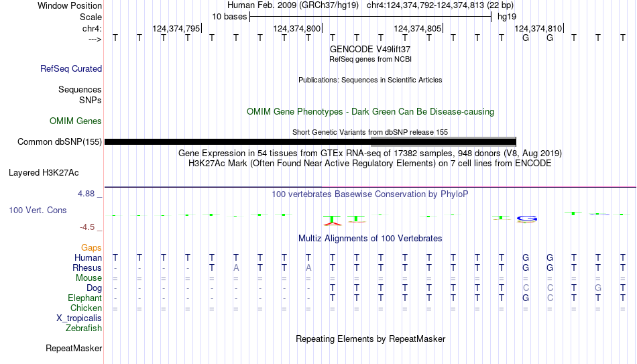The image size is (637, 364).
Task: Click the 124,374,800 ruler position
Action: click(x=297, y=28)
